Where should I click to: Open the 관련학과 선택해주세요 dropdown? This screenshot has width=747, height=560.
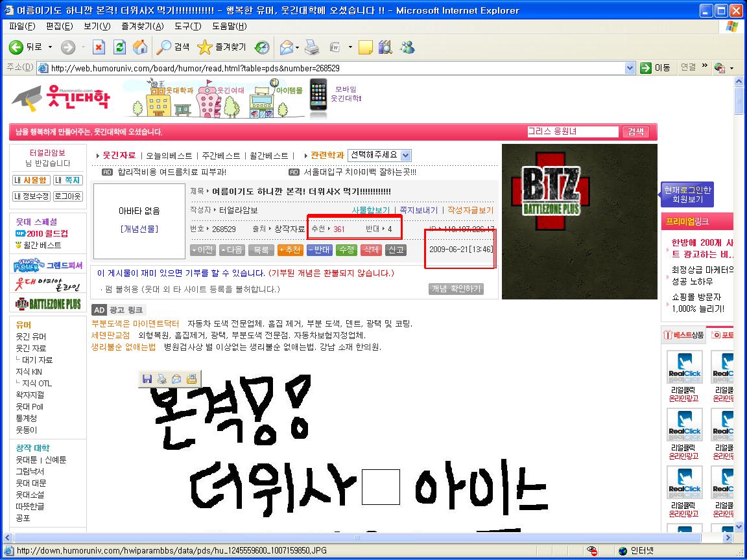click(x=380, y=156)
